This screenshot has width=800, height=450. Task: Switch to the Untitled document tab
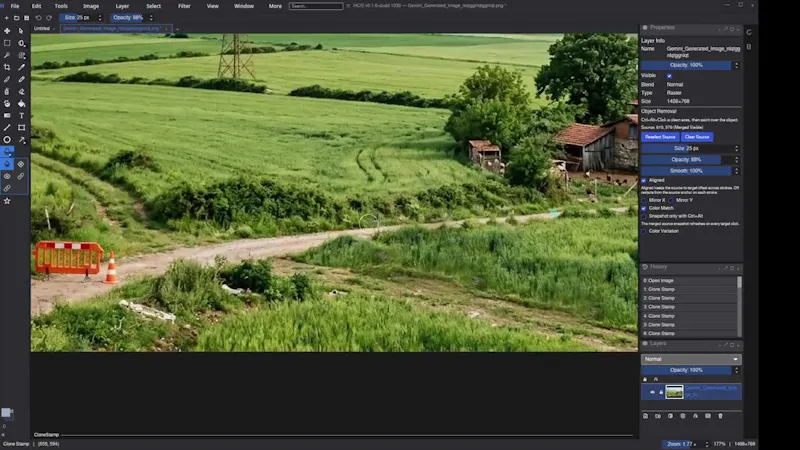pyautogui.click(x=42, y=29)
